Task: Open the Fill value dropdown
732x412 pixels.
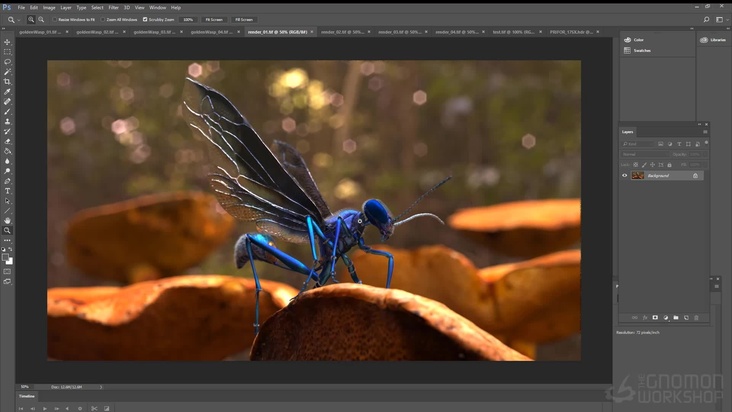Action: pos(698,165)
